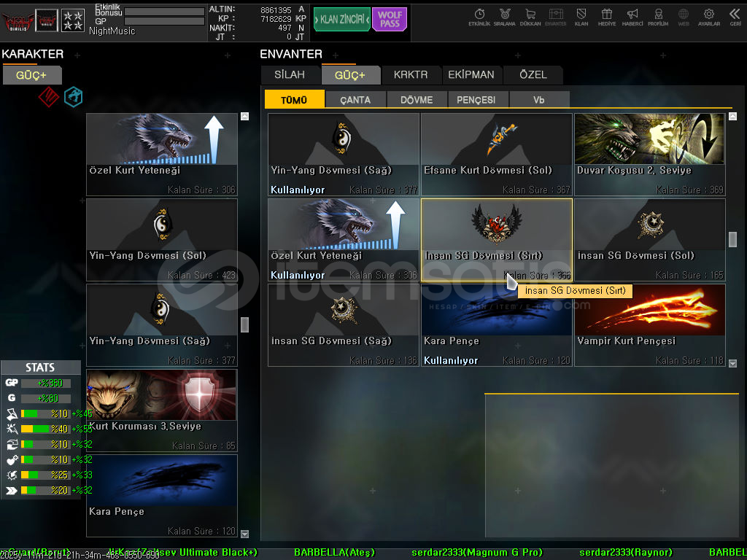
Task: Select Vampir Kurt Pençesi item
Action: 650,325
